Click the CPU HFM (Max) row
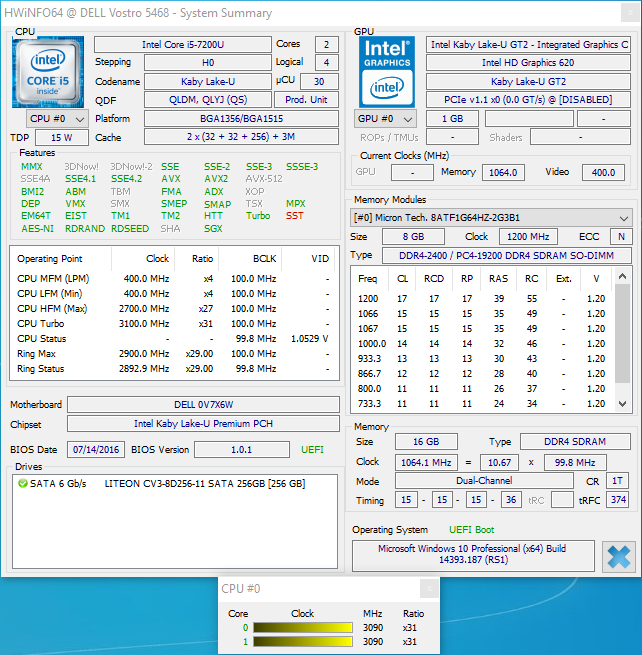 pos(174,309)
